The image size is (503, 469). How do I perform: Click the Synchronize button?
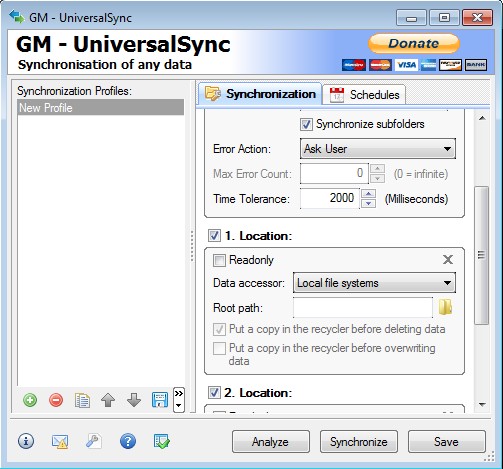pos(359,442)
